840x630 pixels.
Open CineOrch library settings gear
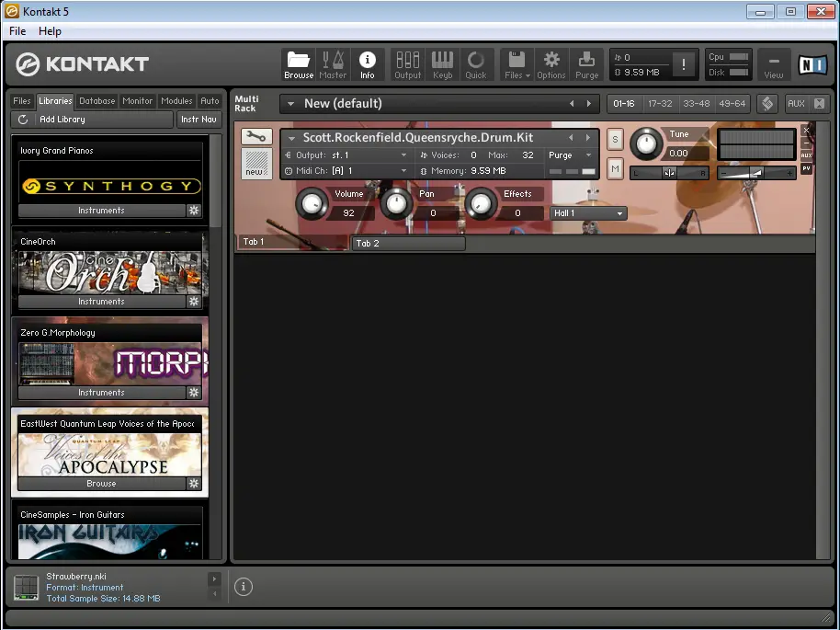[194, 302]
